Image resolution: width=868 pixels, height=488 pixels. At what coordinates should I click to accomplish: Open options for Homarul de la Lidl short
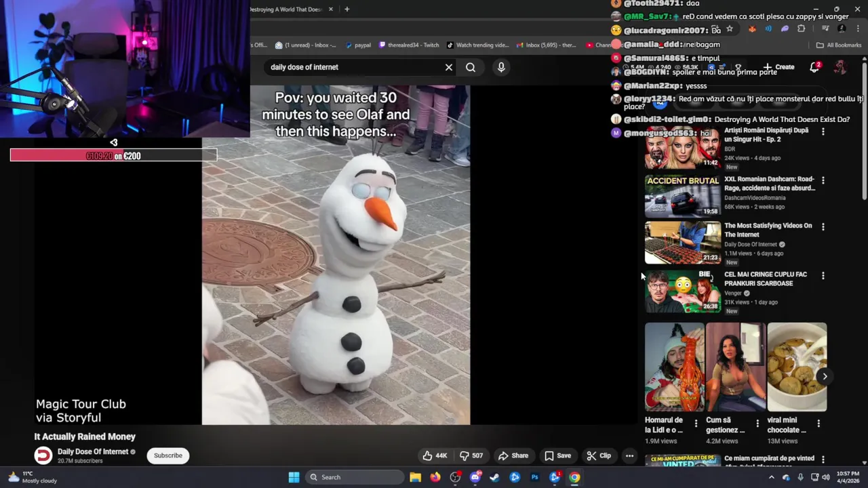(x=696, y=424)
